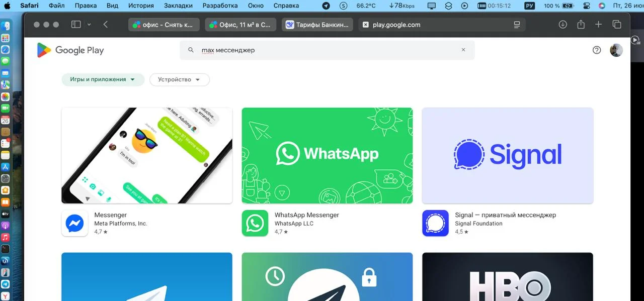Open Music from the Dock
The image size is (644, 301).
click(6, 237)
